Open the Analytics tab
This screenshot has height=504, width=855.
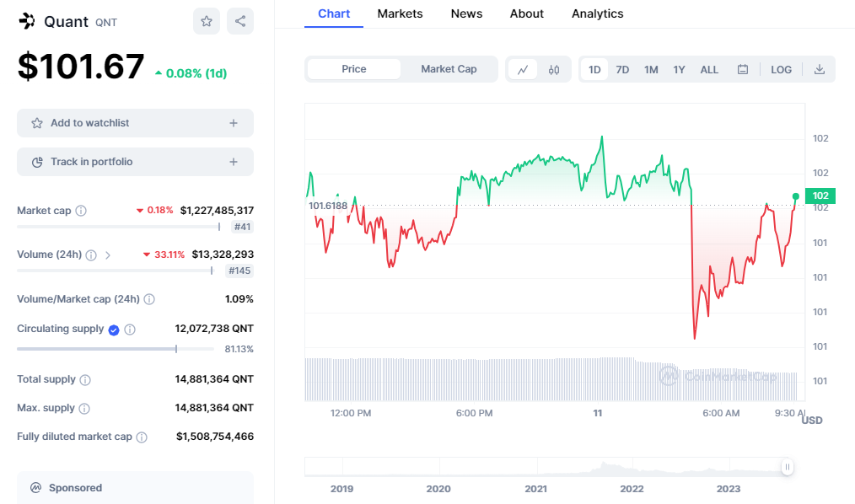point(597,13)
